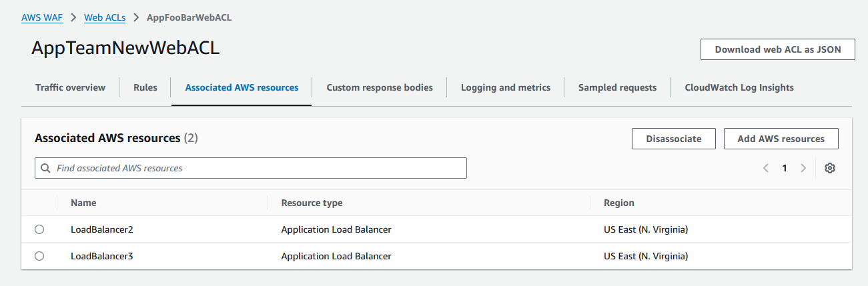Screen dimensions: 868x286
Task: Go to next page arrow
Action: click(x=803, y=168)
